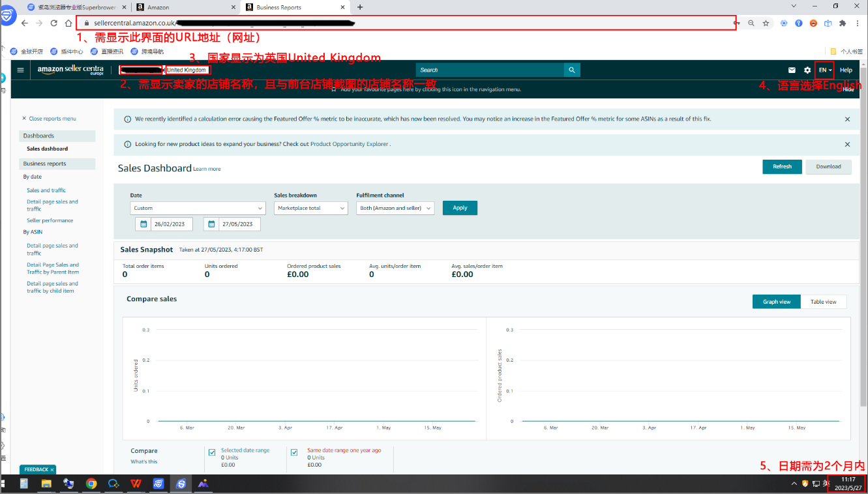Viewport: 868px width, 494px height.
Task: Open the EN language selector
Action: pyautogui.click(x=825, y=70)
